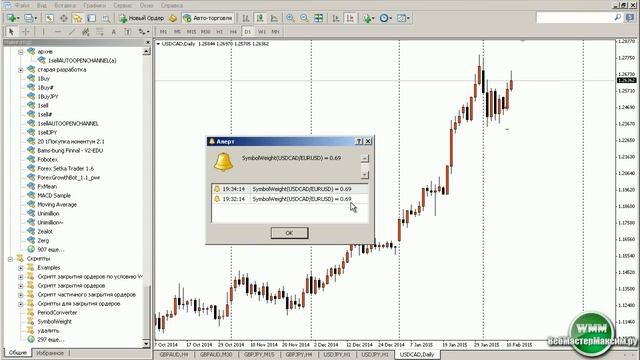This screenshot has width=640, height=360.
Task: Switch timeframe to M15
Action: [191, 31]
